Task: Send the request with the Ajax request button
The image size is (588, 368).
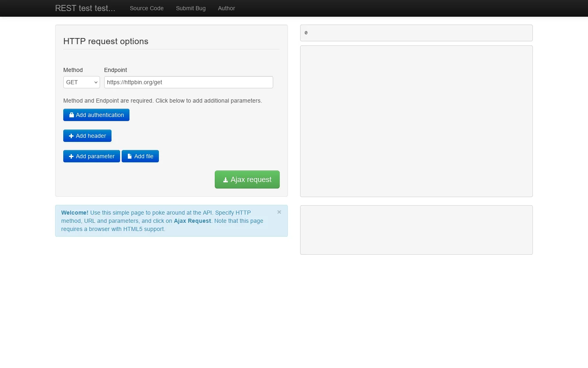Action: tap(247, 180)
